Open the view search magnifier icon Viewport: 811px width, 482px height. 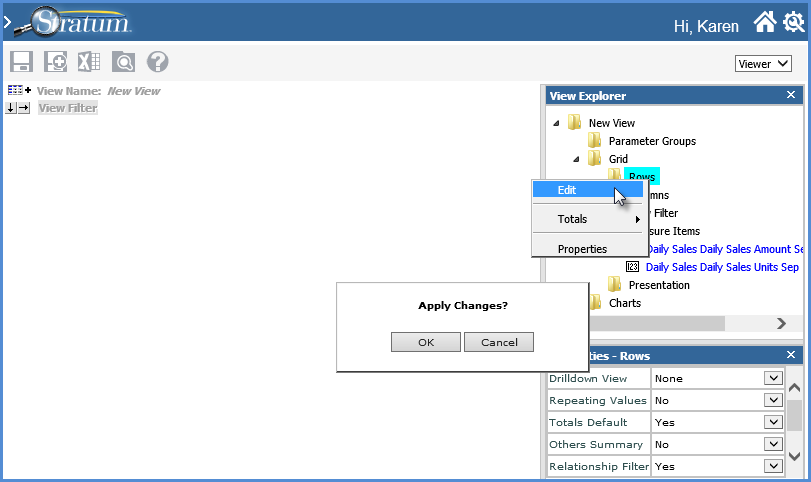click(123, 62)
